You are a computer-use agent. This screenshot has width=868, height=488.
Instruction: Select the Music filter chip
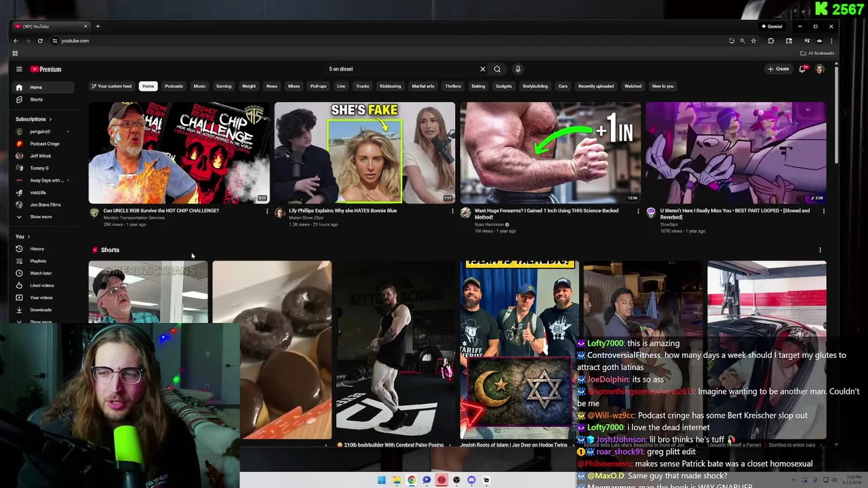pyautogui.click(x=199, y=86)
